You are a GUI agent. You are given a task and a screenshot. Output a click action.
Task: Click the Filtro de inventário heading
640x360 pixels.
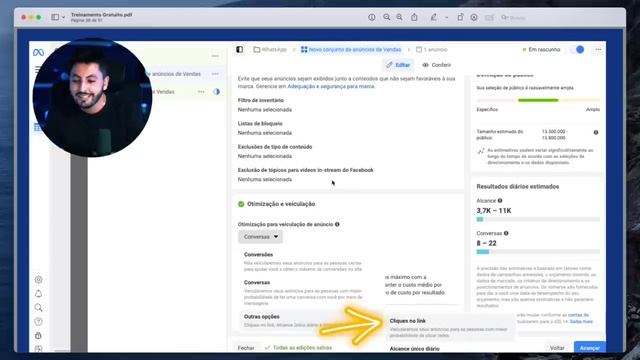261,100
